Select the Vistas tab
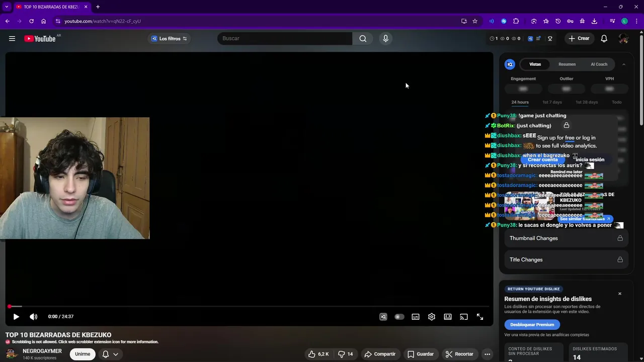This screenshot has height=362, width=644. tap(535, 64)
